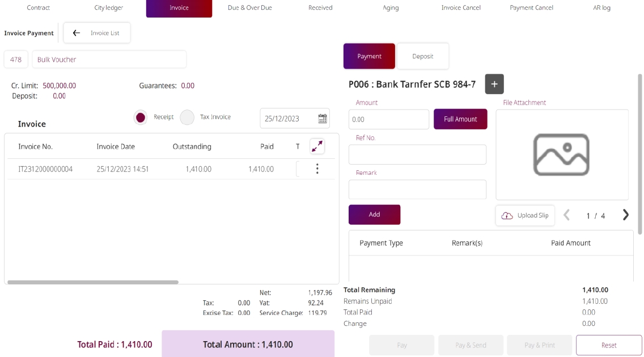Image resolution: width=644 pixels, height=357 pixels.
Task: Click the Upload Slip cloud button
Action: click(x=525, y=216)
